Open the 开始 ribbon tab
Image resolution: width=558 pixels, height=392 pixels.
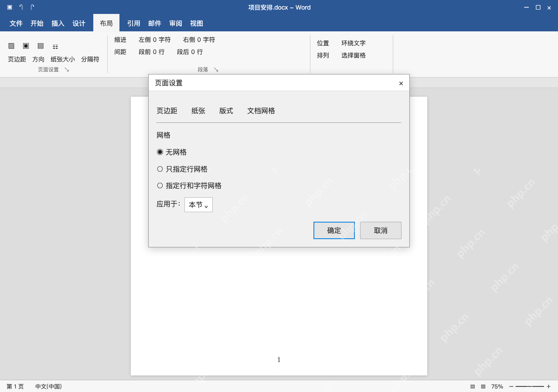37,24
